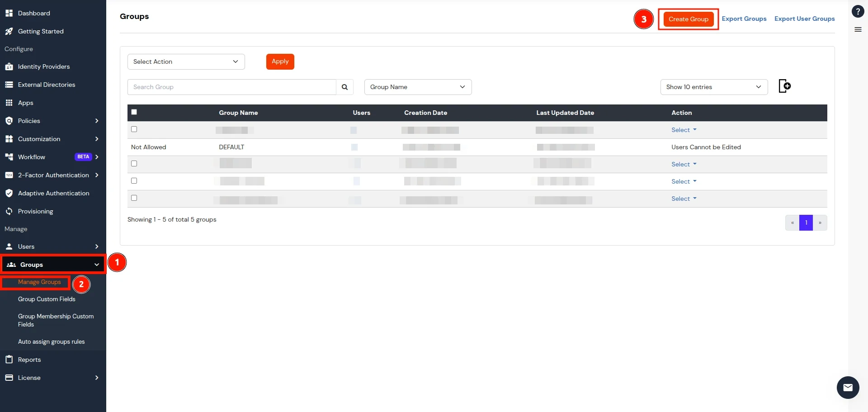
Task: Open Manage Groups under Groups menu
Action: (39, 282)
